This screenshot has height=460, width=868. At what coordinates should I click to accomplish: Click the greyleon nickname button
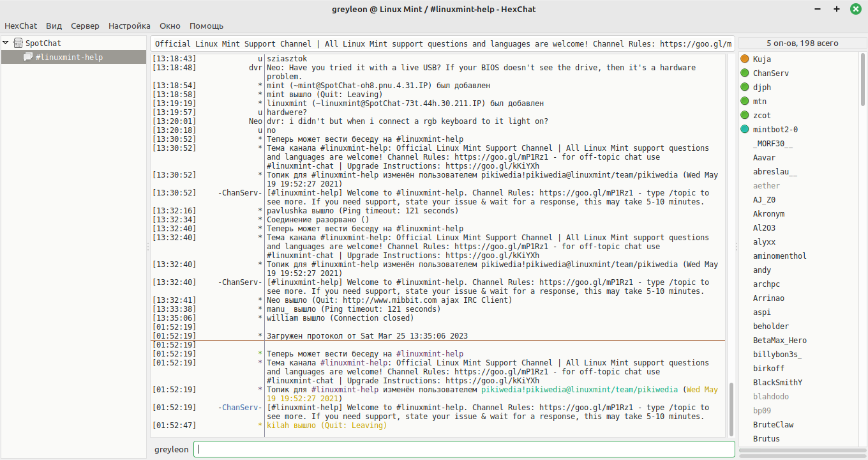(x=172, y=449)
